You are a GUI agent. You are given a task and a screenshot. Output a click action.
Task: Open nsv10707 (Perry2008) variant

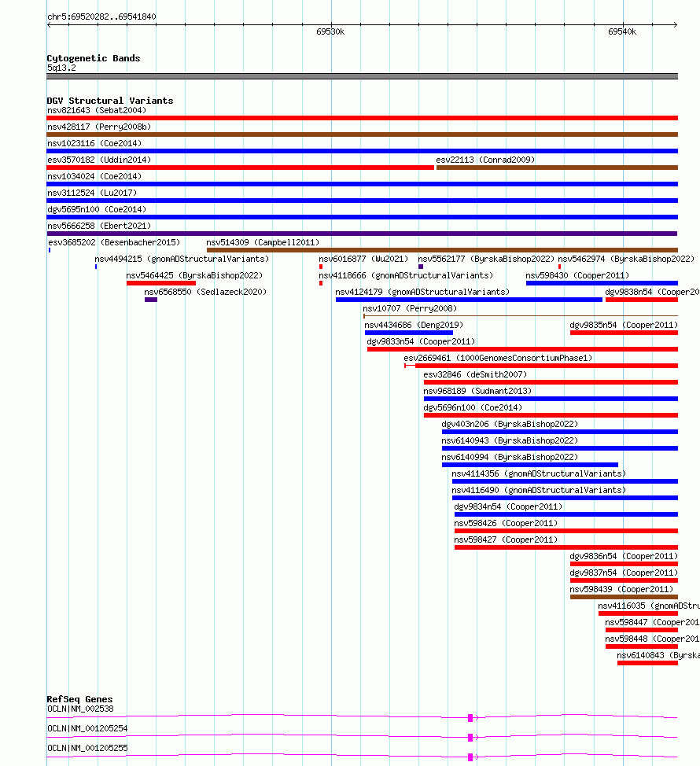(410, 309)
